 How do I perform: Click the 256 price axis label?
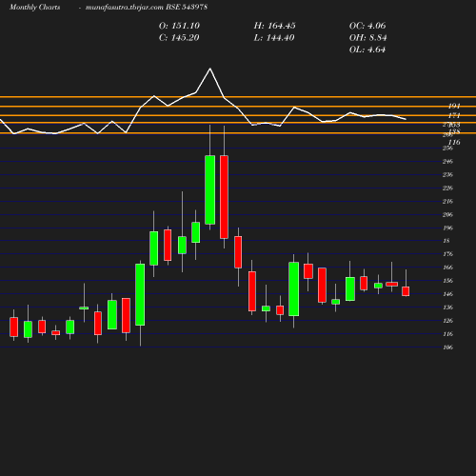coord(447,149)
